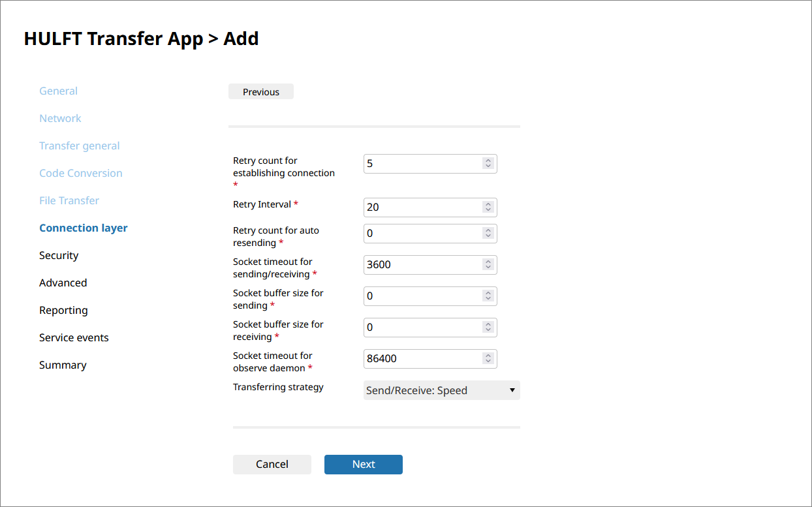
Task: Click the sending socket buffer size field
Action: [x=421, y=296]
